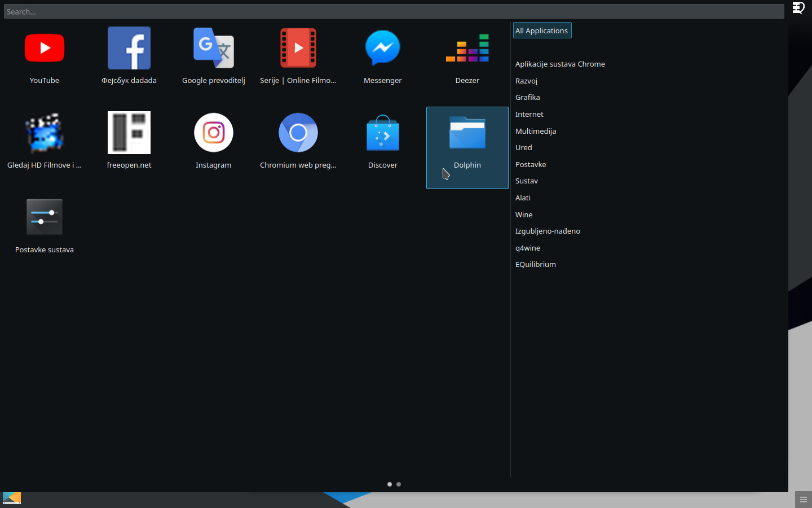Go to first page indicator dot
Screen dimensions: 812x508
[x=390, y=484]
